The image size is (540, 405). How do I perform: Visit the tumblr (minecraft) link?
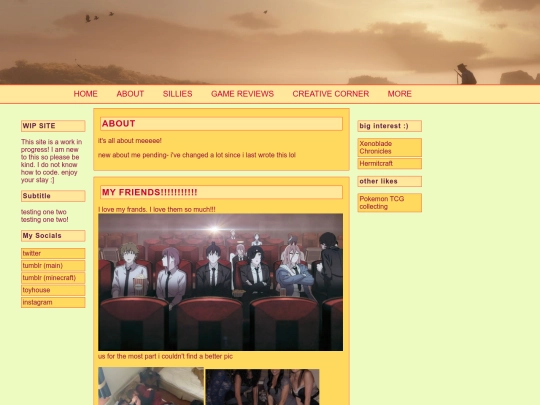click(x=53, y=278)
